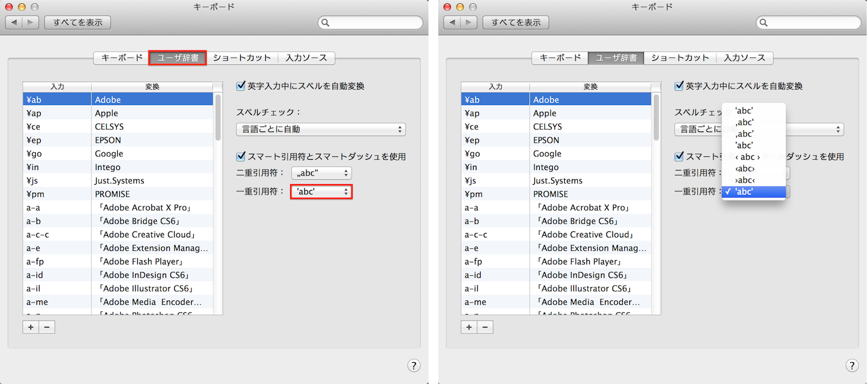Focus the search field in left window
Viewport: 868px width, 384px height.
point(371,23)
